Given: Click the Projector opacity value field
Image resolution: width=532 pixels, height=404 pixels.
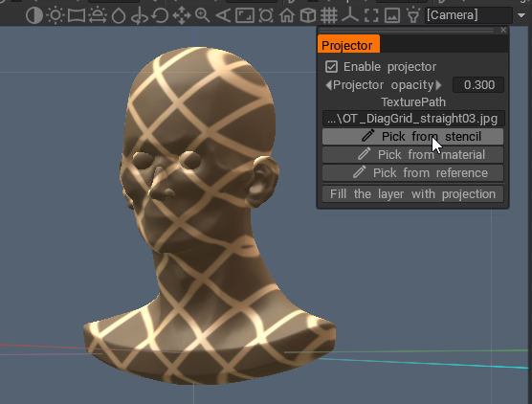Looking at the screenshot, I should point(478,85).
